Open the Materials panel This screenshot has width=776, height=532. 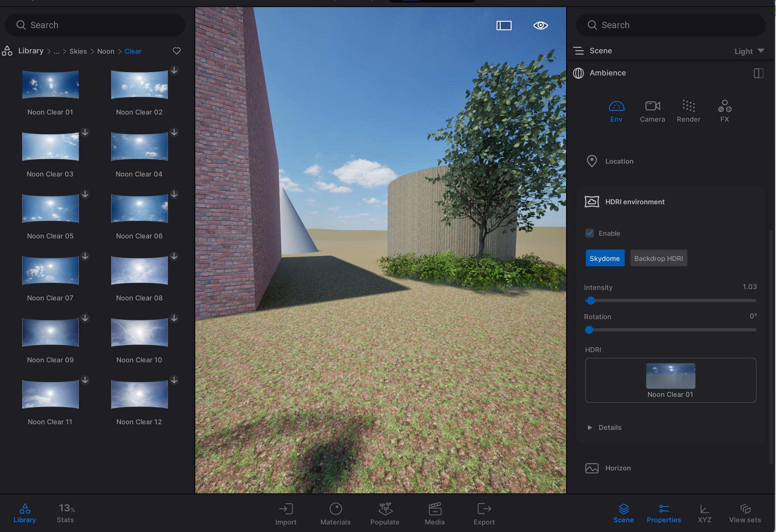[x=335, y=514]
